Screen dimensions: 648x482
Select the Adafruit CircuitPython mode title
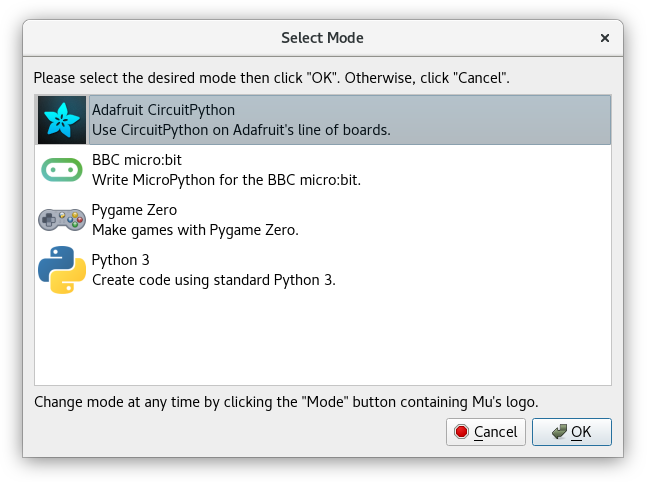pyautogui.click(x=163, y=110)
